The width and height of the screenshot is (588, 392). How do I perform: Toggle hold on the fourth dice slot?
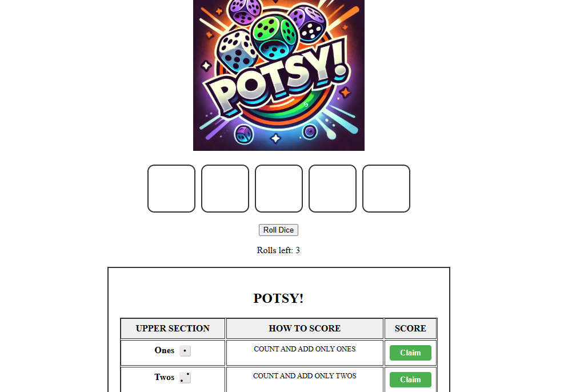point(332,189)
